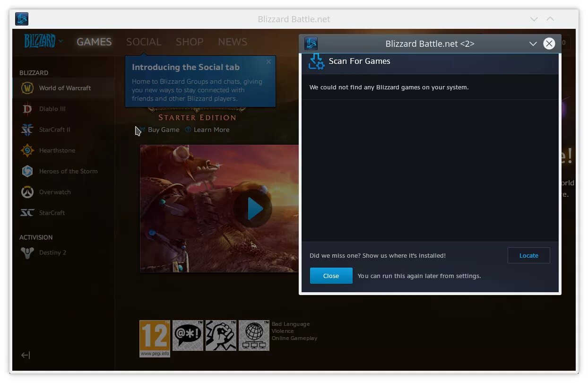Click the 'Introducing the Social tab' heading
The height and width of the screenshot is (383, 588).
pos(186,67)
